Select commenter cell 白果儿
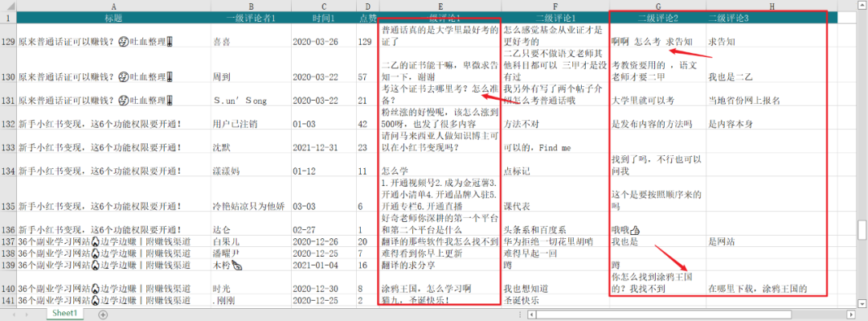This screenshot has width=868, height=321. pyautogui.click(x=251, y=241)
